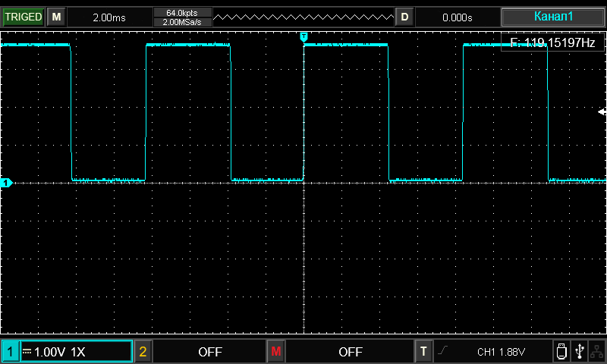Viewport: 607px width, 364px height.
Task: Click the channel 2 OFF status field
Action: [x=209, y=351]
